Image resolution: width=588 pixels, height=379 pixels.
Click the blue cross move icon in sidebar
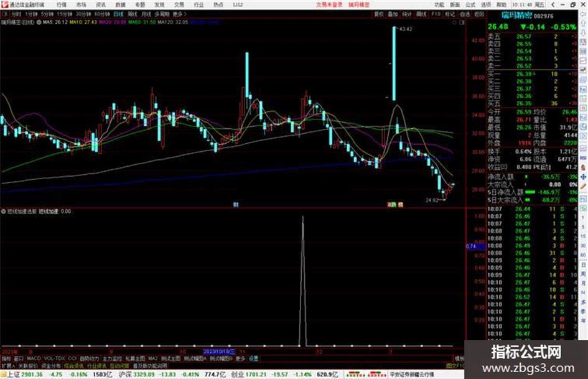point(583,177)
